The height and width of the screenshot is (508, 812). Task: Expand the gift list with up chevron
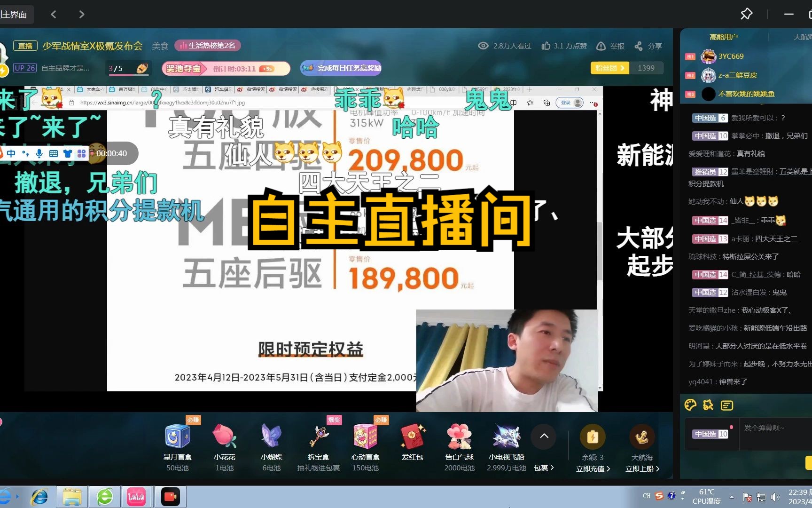pos(544,436)
